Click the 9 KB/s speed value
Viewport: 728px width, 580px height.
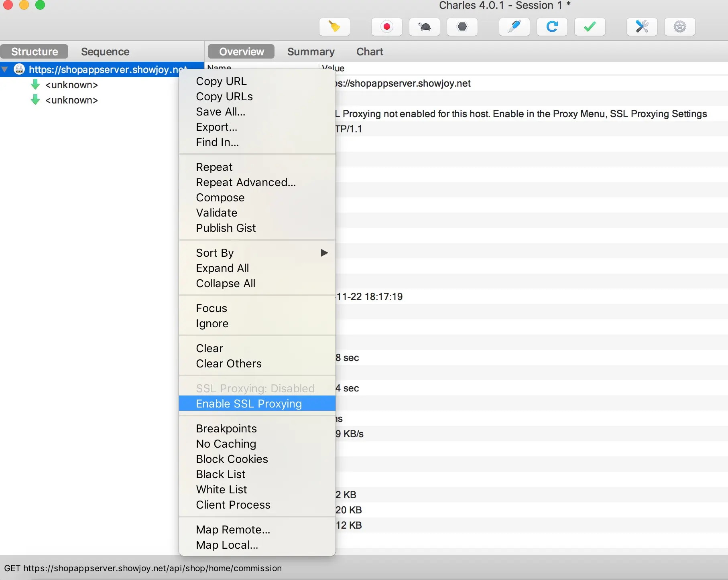click(x=350, y=434)
